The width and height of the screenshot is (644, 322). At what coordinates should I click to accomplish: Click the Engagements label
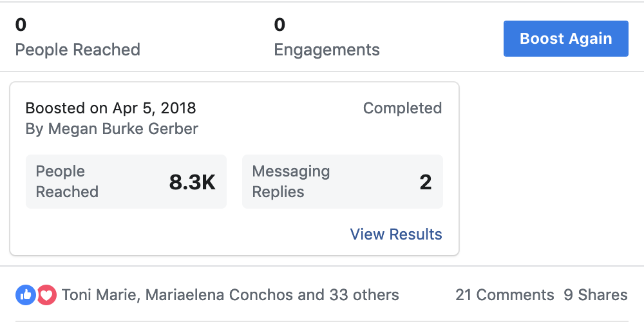(x=327, y=50)
